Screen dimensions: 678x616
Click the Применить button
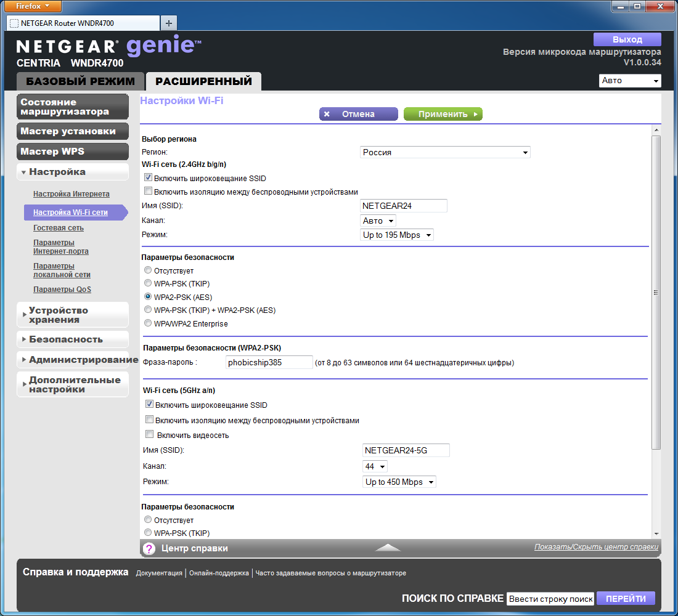tap(443, 114)
